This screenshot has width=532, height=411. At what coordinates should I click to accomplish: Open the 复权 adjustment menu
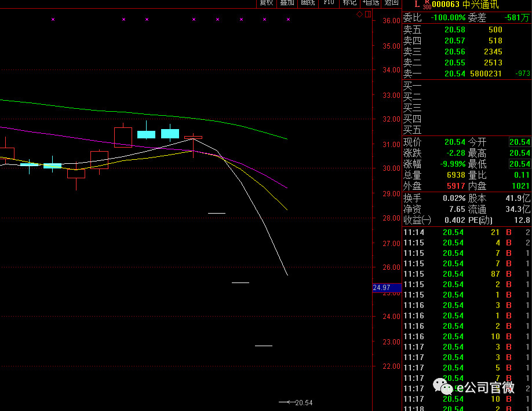pos(266,2)
